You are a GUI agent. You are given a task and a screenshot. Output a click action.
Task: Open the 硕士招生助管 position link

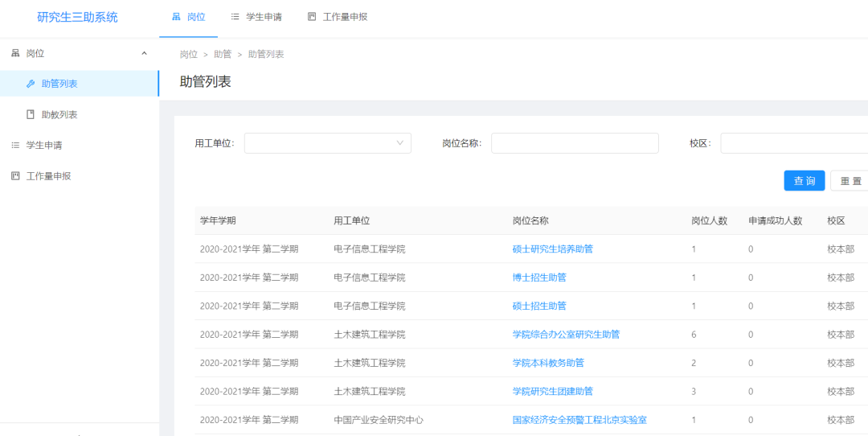click(539, 306)
